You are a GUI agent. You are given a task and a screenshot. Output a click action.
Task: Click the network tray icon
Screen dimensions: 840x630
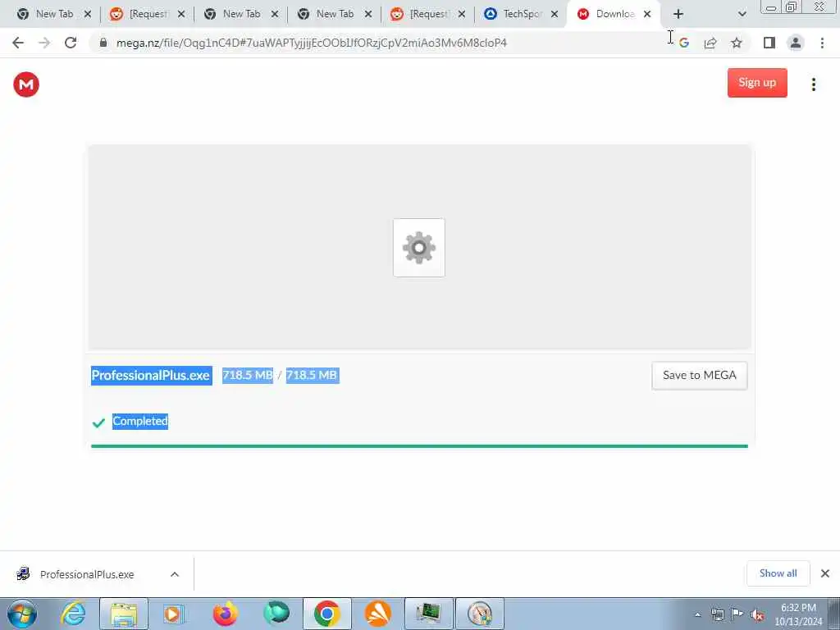[717, 615]
